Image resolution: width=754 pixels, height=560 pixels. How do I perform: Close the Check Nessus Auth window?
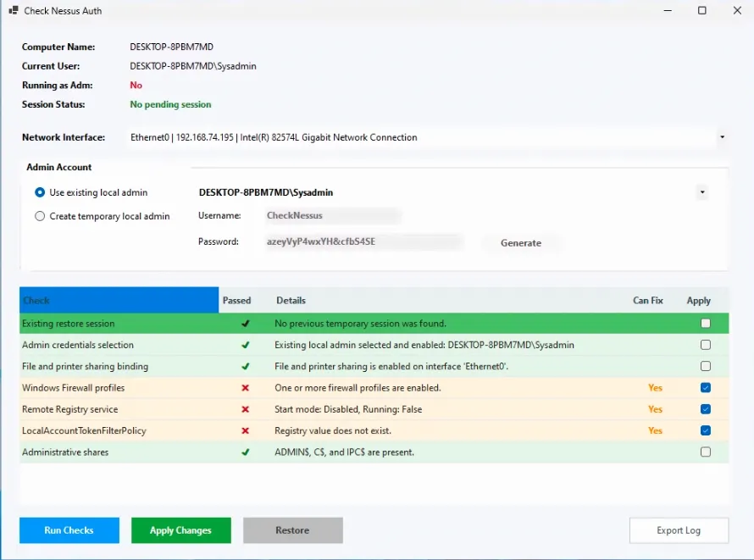pos(737,10)
